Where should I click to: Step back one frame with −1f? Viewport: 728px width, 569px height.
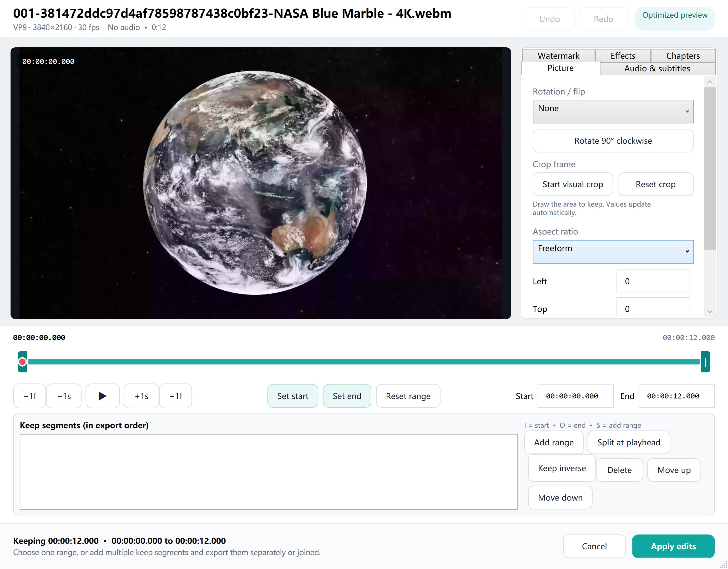(30, 396)
